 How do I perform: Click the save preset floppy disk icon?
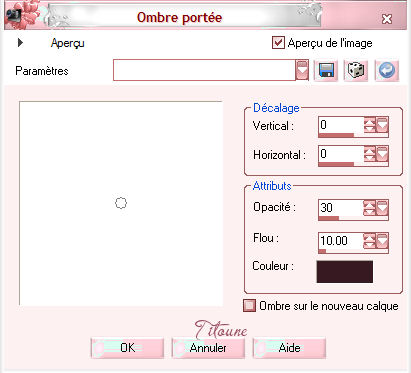[x=326, y=70]
